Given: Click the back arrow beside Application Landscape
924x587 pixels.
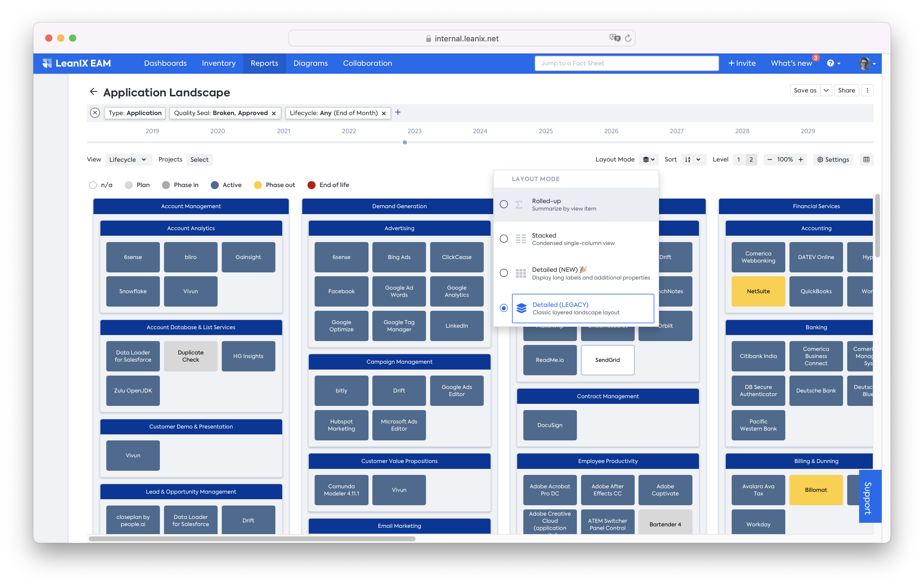Looking at the screenshot, I should pyautogui.click(x=93, y=92).
